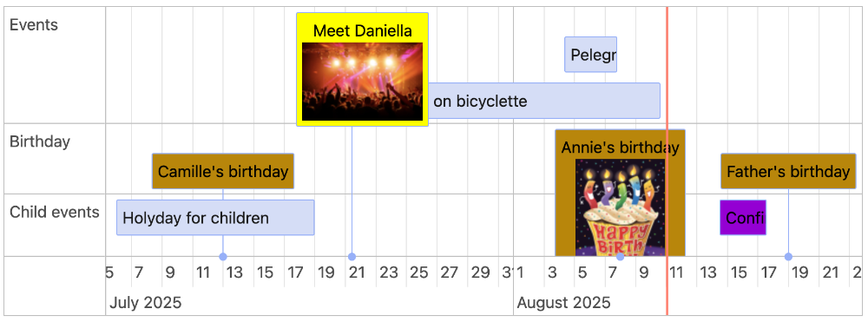Select Father's birthday event

click(x=788, y=172)
